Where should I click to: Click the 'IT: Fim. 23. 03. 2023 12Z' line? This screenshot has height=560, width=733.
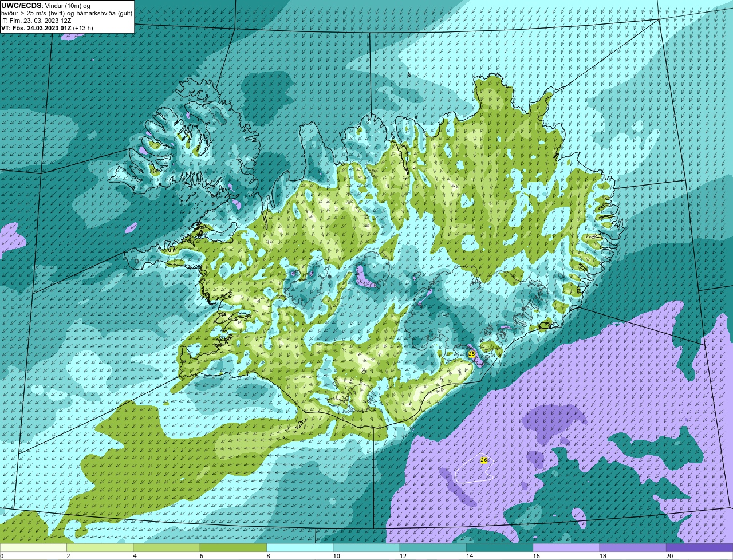pos(37,21)
